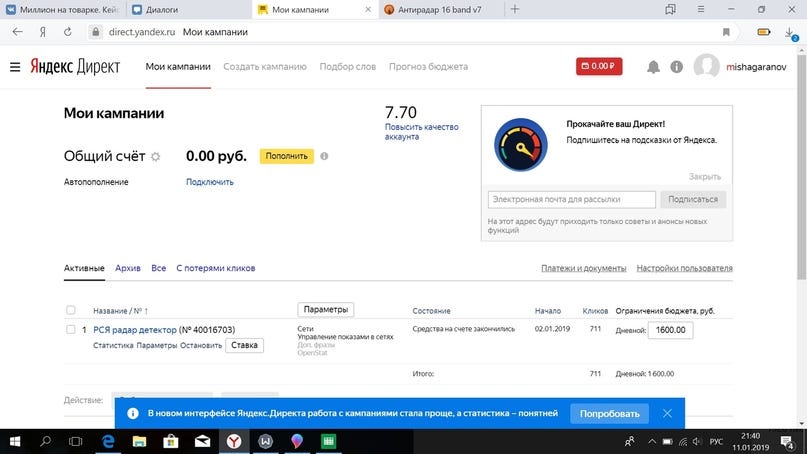This screenshot has height=454, width=807.
Task: Click daily budget field 1600.00
Action: [670, 330]
